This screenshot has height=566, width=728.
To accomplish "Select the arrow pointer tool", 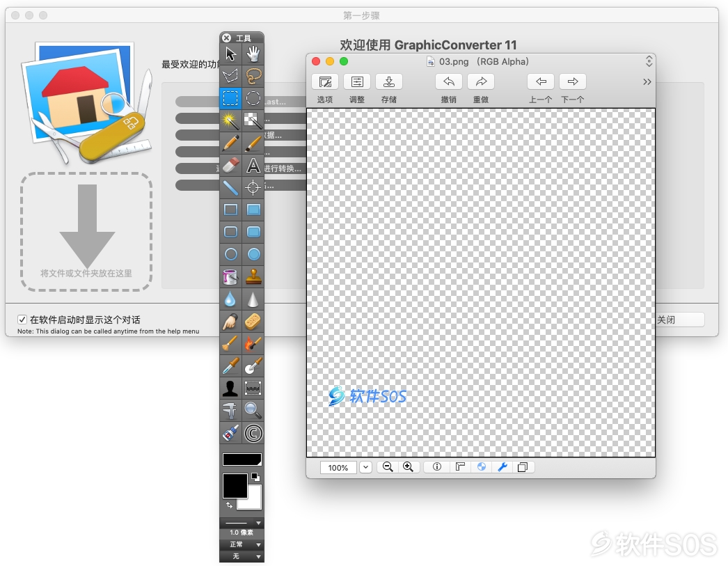I will (x=231, y=54).
